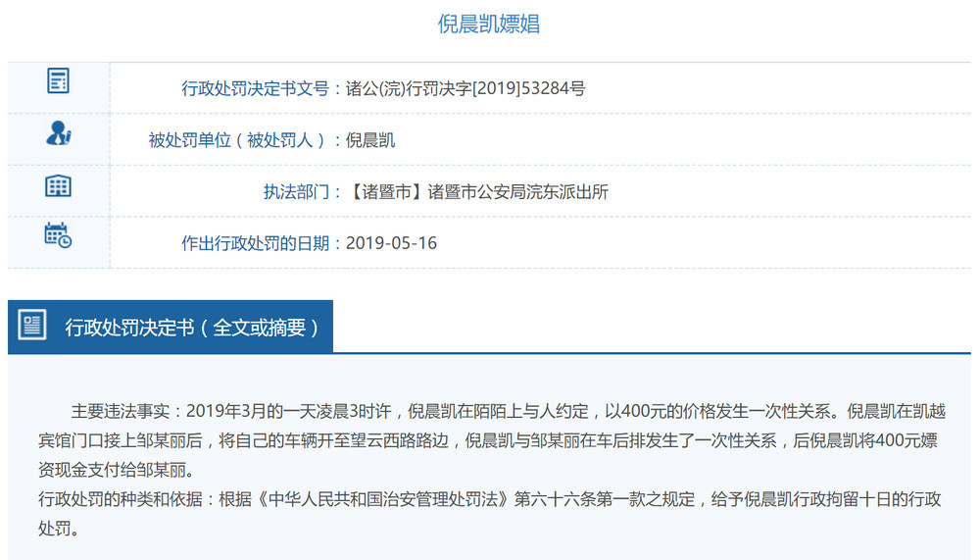980x560 pixels.
Task: Click the 行政处罚决定书文号 label
Action: (256, 88)
